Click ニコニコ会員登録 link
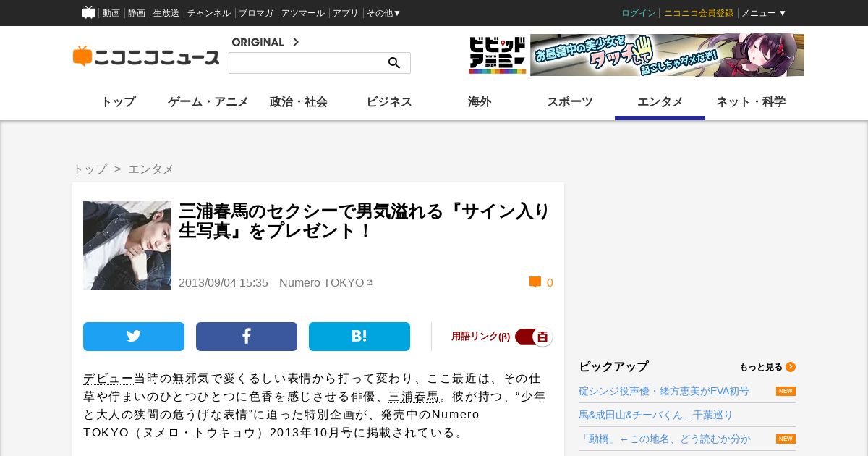 [x=699, y=13]
